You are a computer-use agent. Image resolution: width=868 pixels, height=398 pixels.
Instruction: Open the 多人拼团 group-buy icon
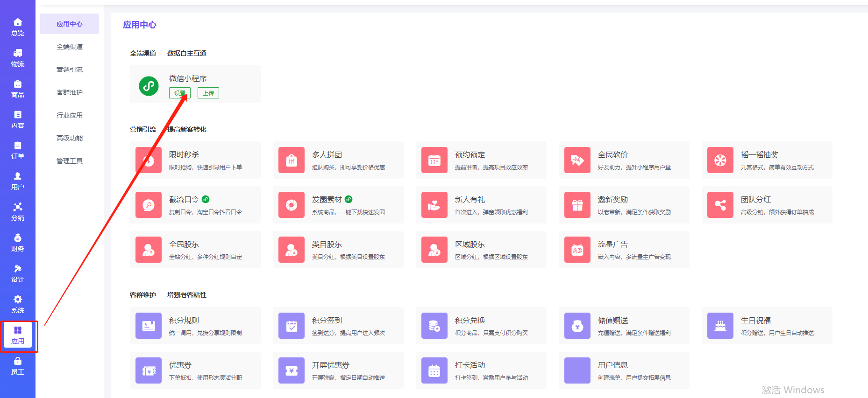pyautogui.click(x=292, y=160)
